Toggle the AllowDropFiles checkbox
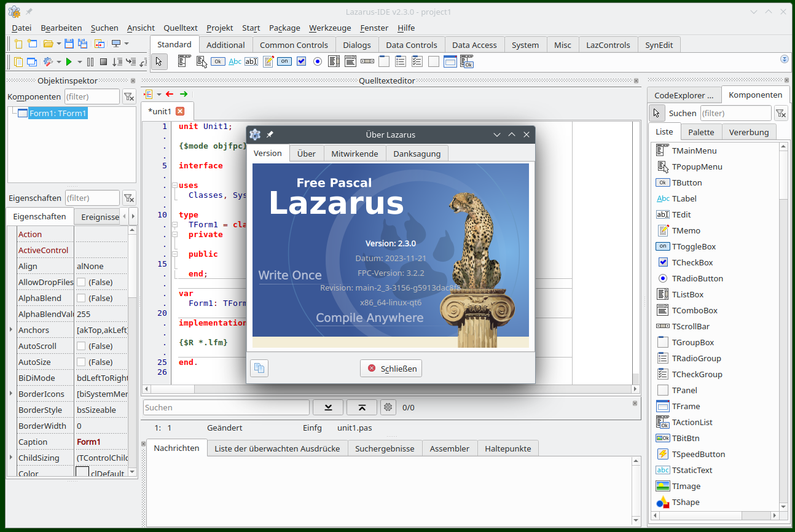The width and height of the screenshot is (795, 532). pos(81,282)
